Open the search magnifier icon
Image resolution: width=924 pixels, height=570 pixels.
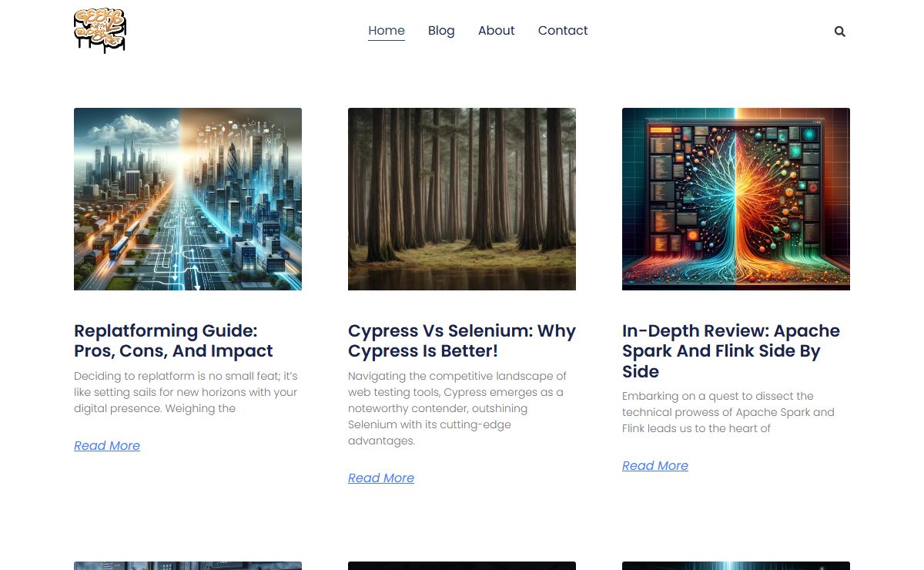839,32
